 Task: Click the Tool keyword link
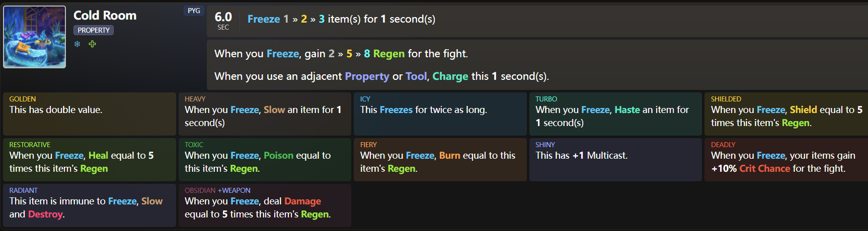click(x=416, y=76)
